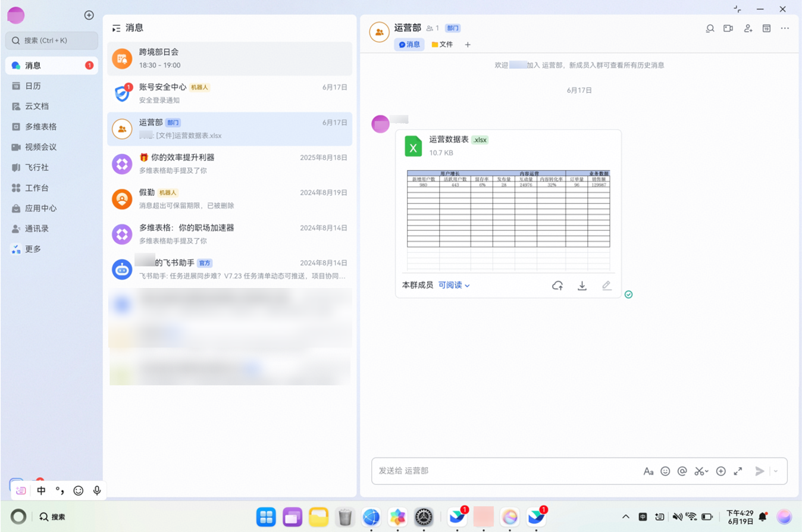The height and width of the screenshot is (532, 802).
Task: Open the blue grid launcher in the dock
Action: point(266,517)
